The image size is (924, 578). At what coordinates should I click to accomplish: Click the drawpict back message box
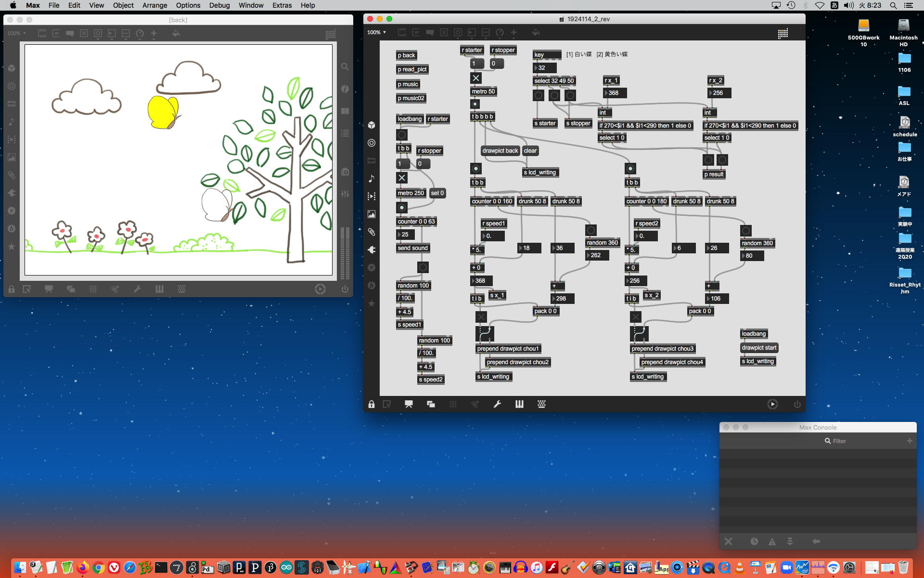(x=500, y=151)
